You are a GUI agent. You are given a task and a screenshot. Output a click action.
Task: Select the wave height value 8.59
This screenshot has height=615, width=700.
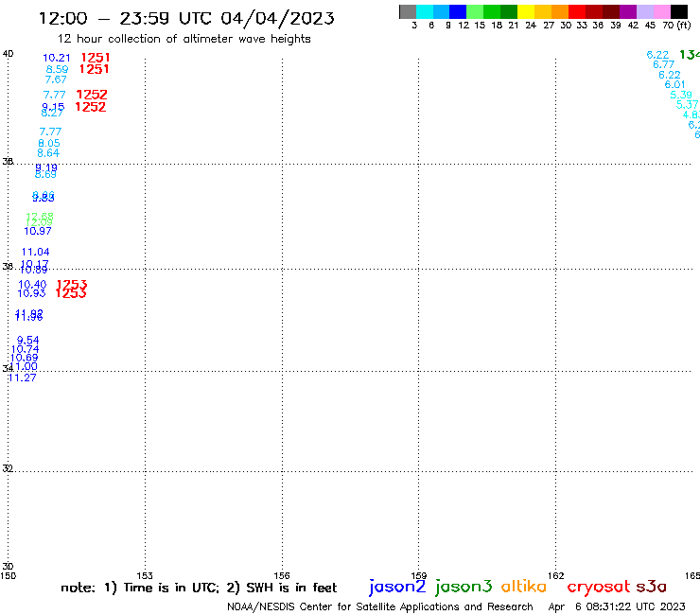pyautogui.click(x=57, y=69)
